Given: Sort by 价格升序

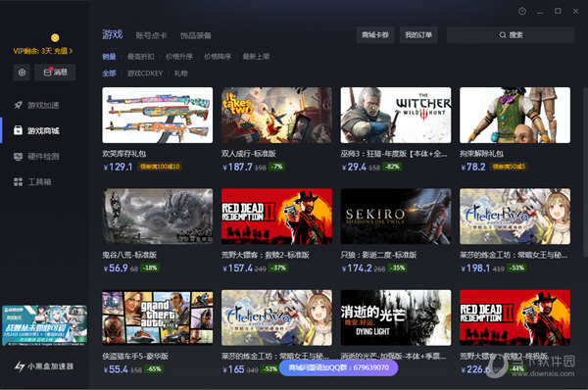Looking at the screenshot, I should click(179, 56).
